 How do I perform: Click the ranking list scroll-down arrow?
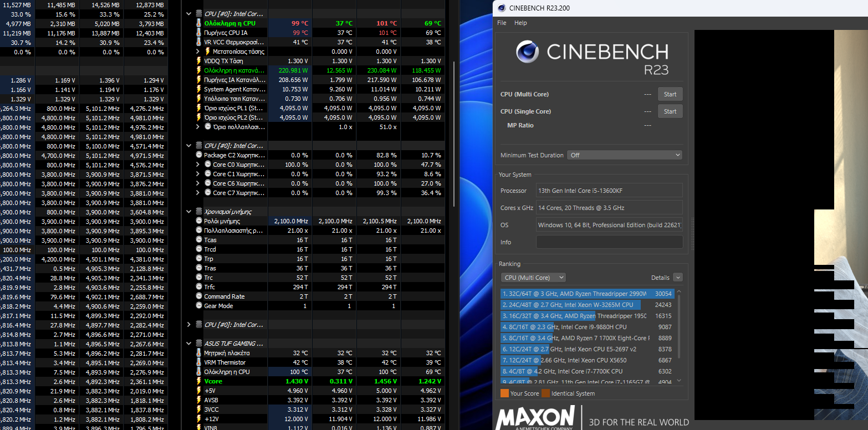[680, 381]
